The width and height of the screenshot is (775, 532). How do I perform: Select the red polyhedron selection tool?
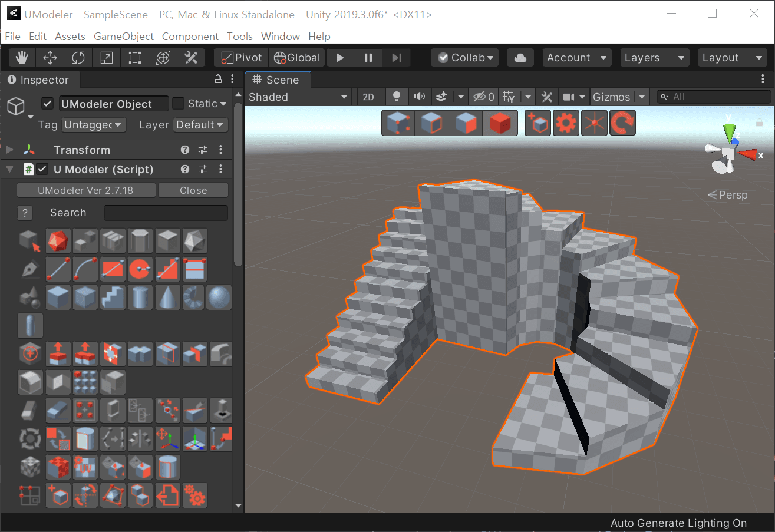tap(58, 241)
